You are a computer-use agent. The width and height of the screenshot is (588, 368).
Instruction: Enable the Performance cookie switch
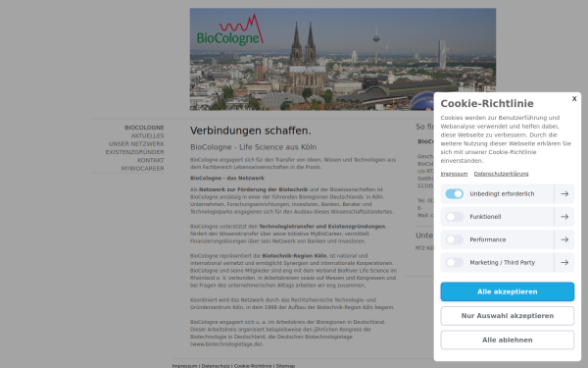tap(455, 239)
